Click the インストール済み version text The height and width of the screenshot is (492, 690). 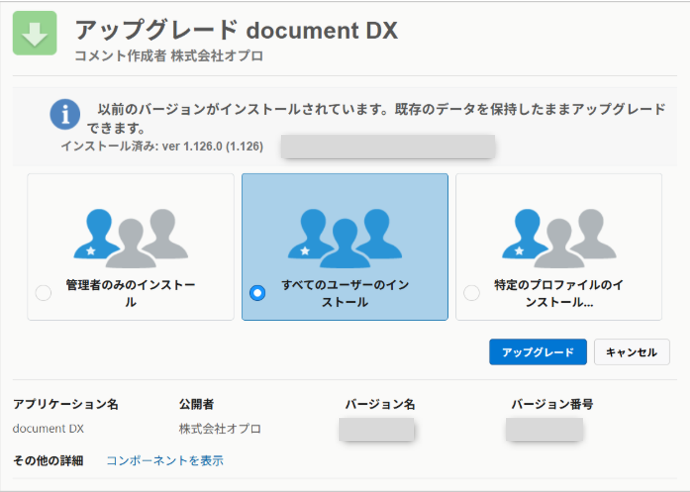pos(161,147)
